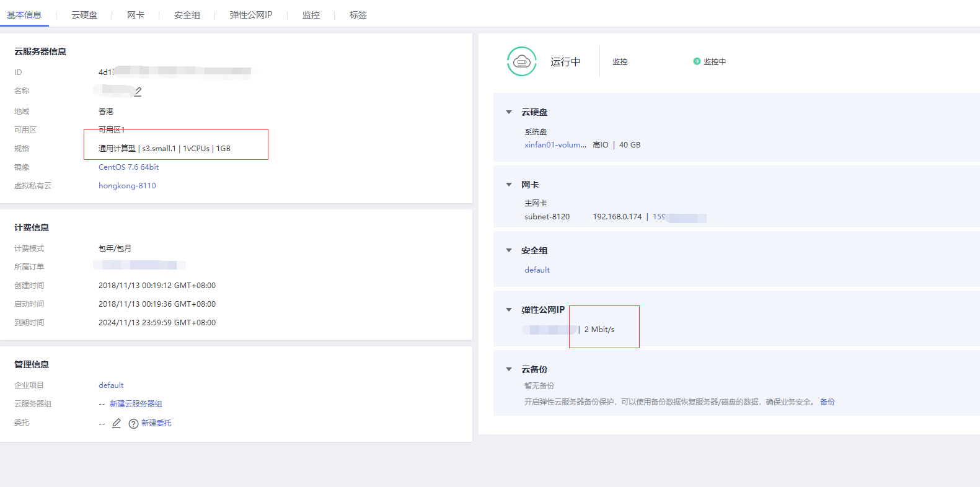Open the 云硬盘 tab

(x=84, y=15)
